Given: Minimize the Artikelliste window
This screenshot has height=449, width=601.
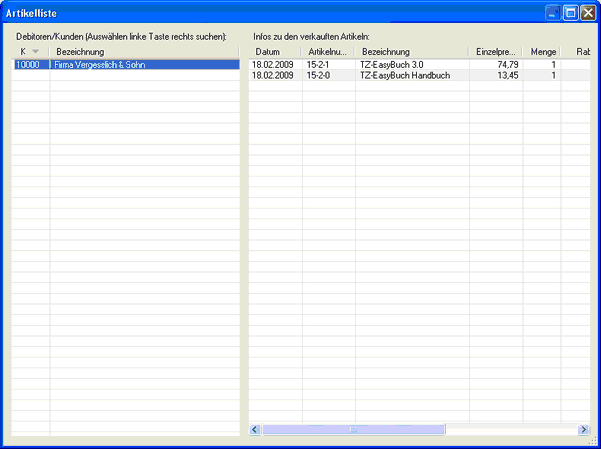Looking at the screenshot, I should tap(553, 13).
